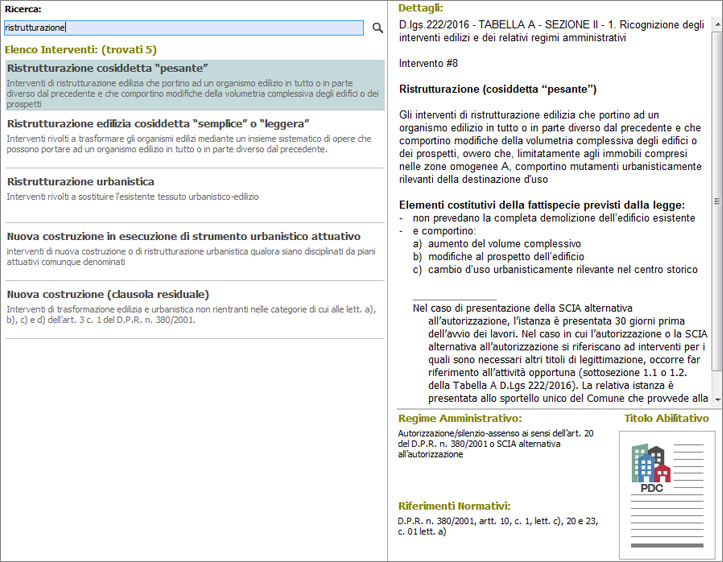
Task: Select Ristrutturazione cosiddetta "pesante" result
Action: tap(195, 85)
